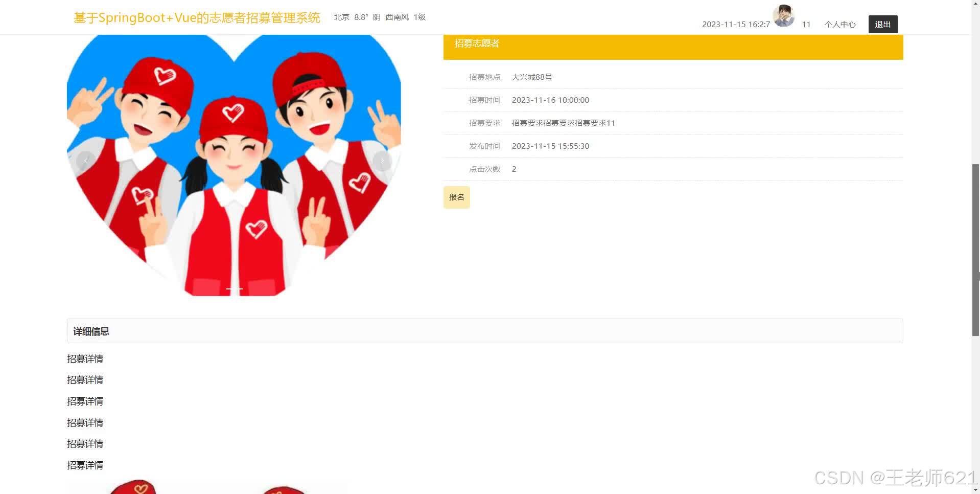Image resolution: width=980 pixels, height=494 pixels.
Task: Click the temperature 8.8° in header
Action: pyautogui.click(x=361, y=17)
